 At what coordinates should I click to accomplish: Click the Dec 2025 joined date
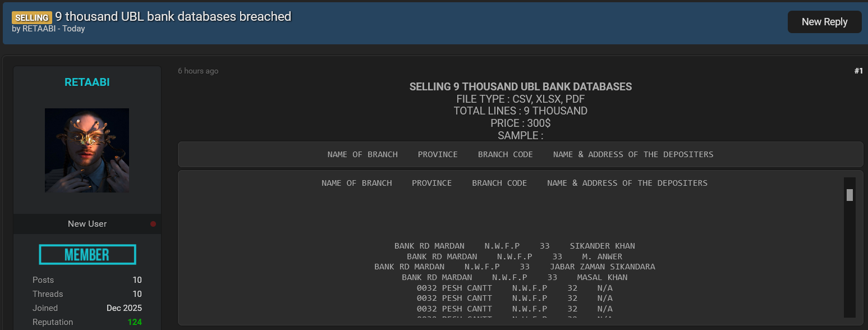[124, 308]
